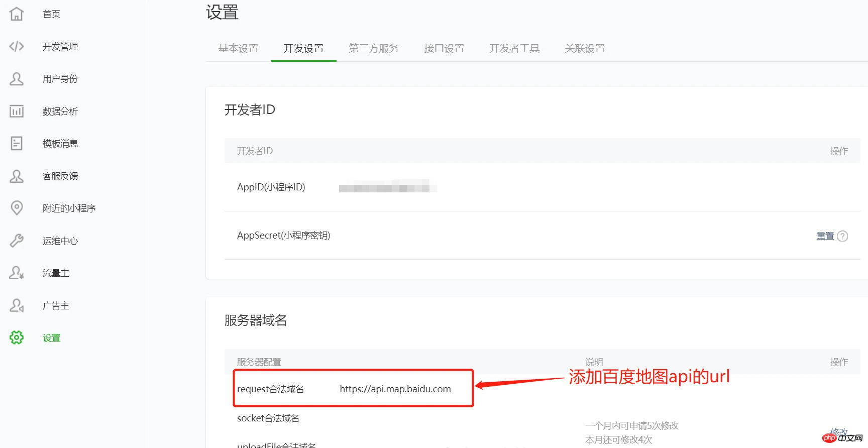Click the green 设置 sidebar item
This screenshot has height=448, width=868.
pos(51,338)
